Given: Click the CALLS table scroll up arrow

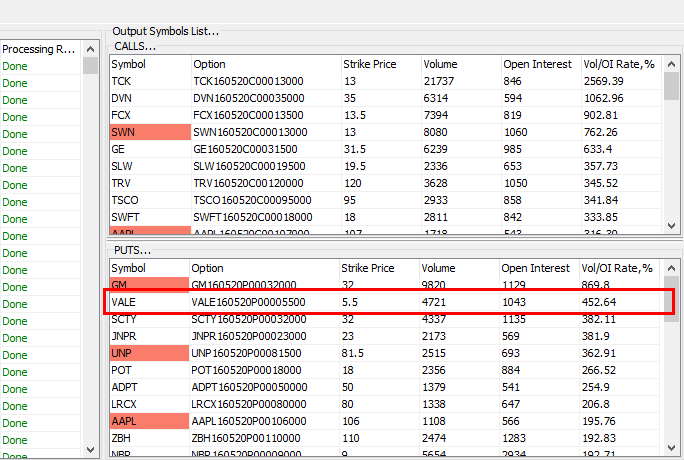Looking at the screenshot, I should coord(671,64).
